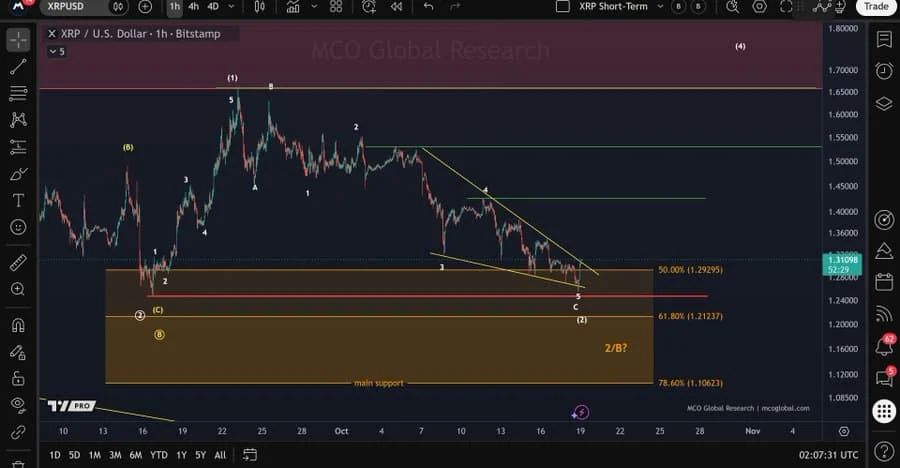Toggle lock all drawings
This screenshot has height=468, width=900.
coord(18,378)
